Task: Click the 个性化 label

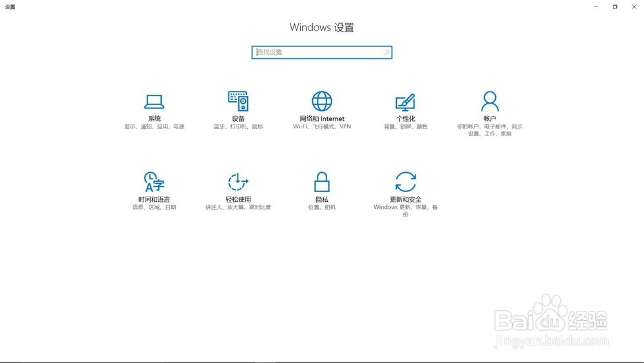Action: 406,119
